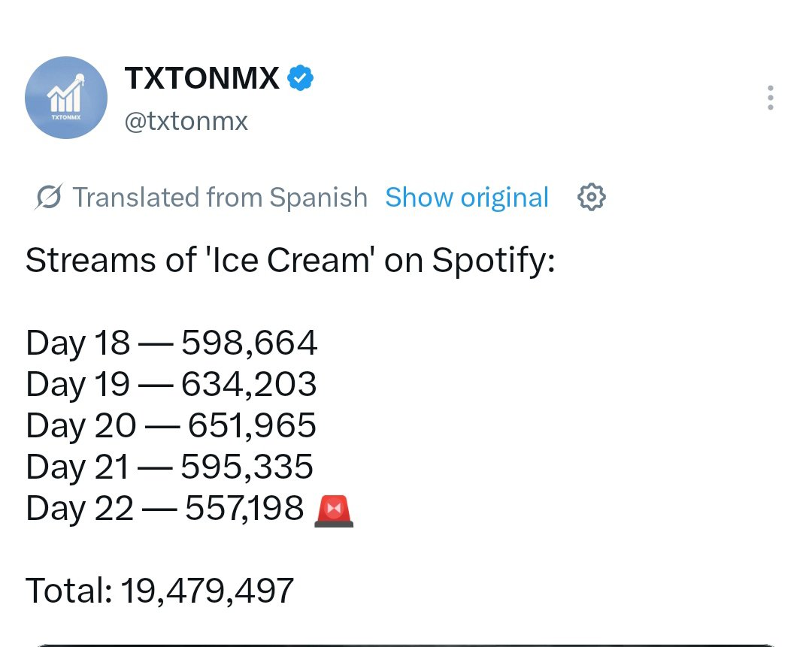The image size is (812, 647).
Task: Open the three-dot more options menu
Action: [x=770, y=98]
